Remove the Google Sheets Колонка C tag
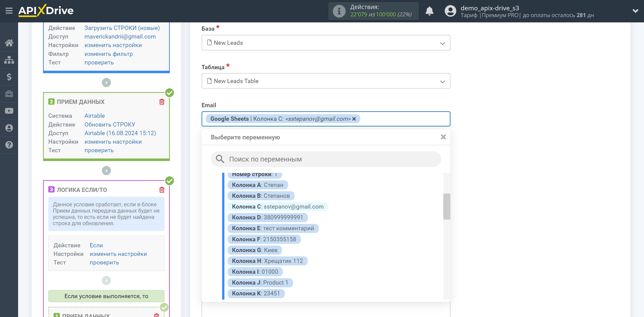The image size is (644, 317). [354, 119]
